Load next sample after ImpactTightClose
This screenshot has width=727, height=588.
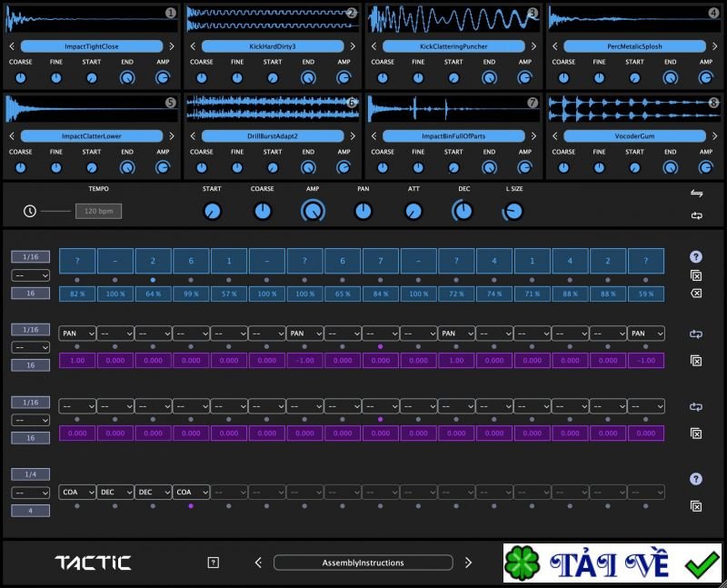click(x=172, y=46)
